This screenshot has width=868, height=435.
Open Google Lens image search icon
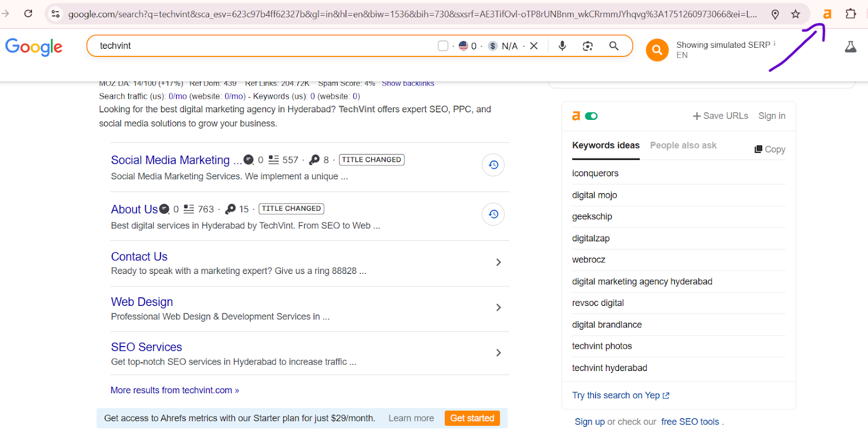coord(588,46)
